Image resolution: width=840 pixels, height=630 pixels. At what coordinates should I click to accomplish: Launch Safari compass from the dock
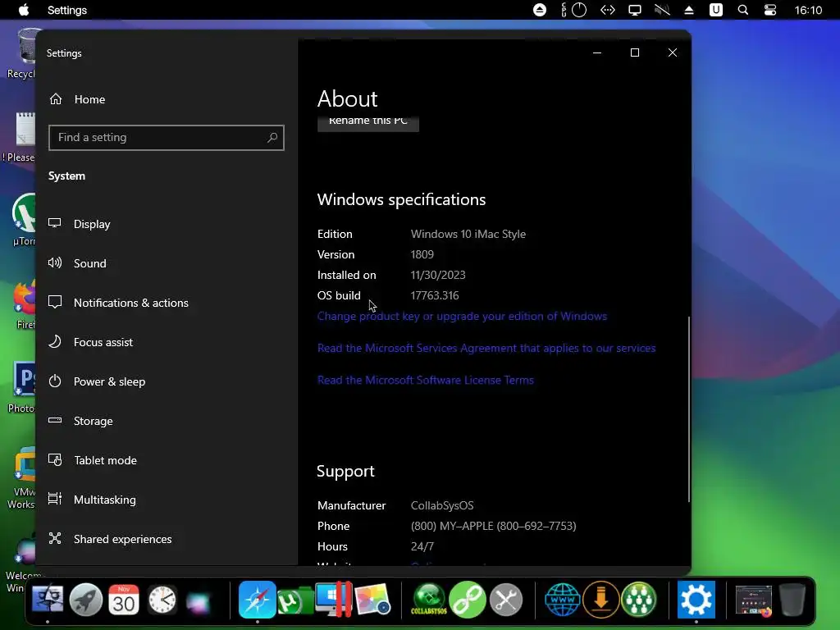click(x=257, y=600)
